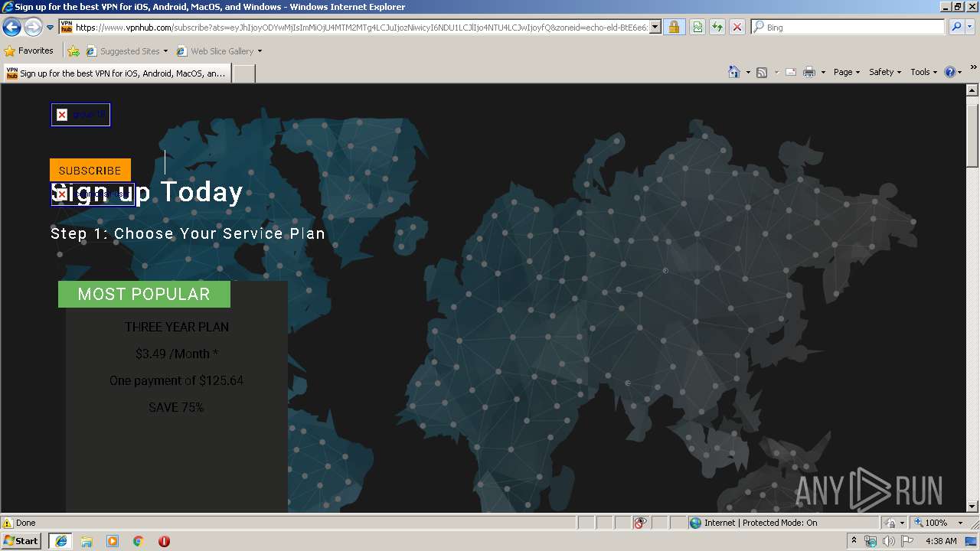Open the Page menu

point(846,72)
